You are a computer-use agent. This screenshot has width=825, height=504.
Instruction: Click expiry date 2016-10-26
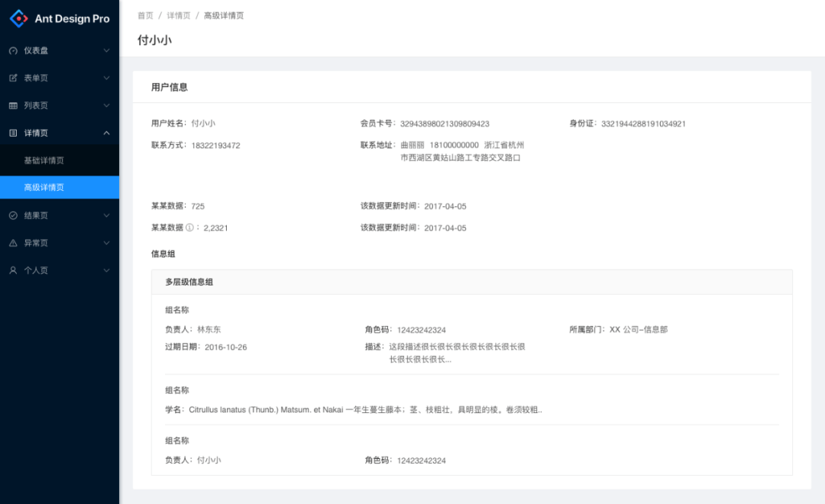pos(225,347)
